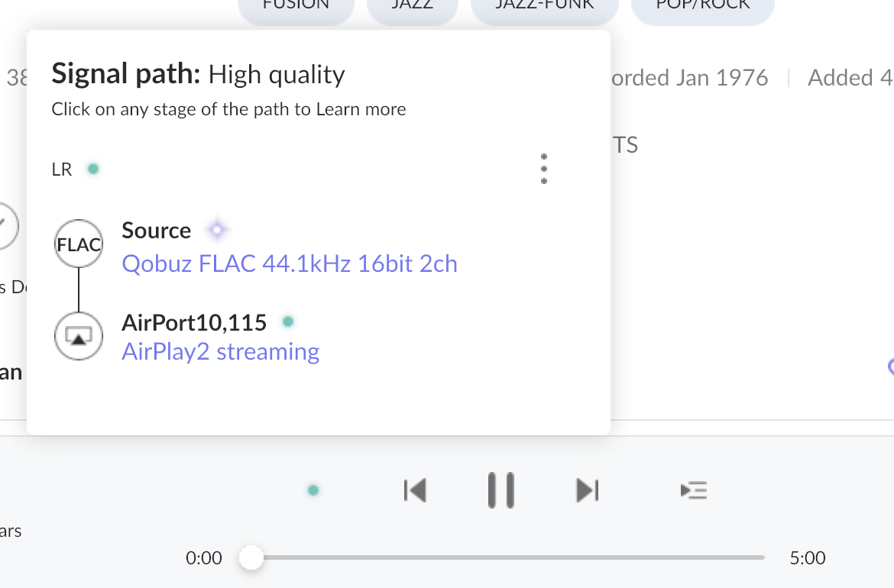This screenshot has width=894, height=588.
Task: Select the AirPlay2 streaming link
Action: [220, 352]
